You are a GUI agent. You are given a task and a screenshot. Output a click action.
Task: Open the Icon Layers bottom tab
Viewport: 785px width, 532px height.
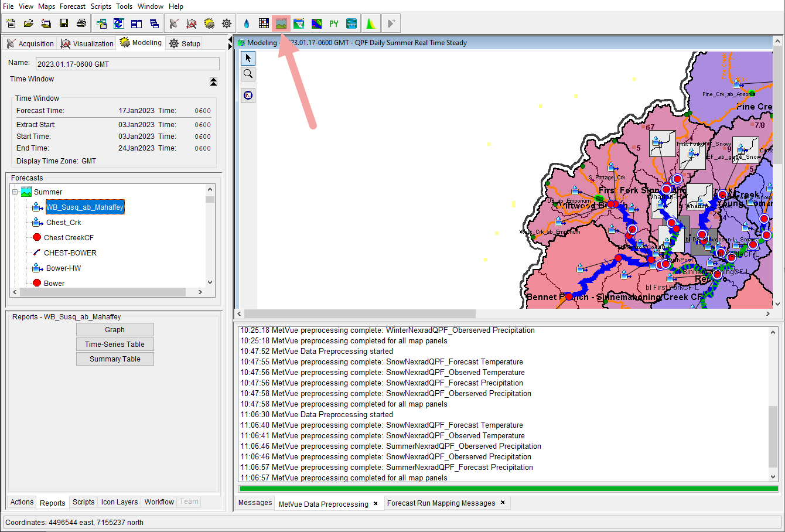(x=120, y=502)
